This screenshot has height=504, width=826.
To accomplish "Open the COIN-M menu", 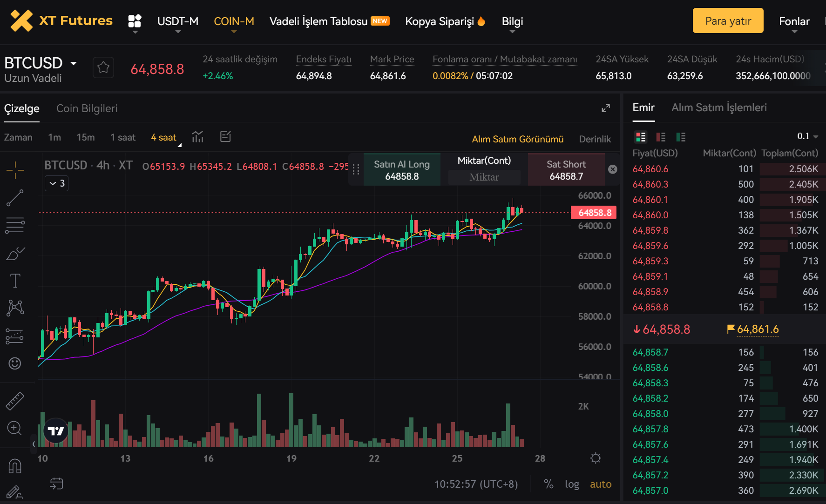I will pos(234,21).
